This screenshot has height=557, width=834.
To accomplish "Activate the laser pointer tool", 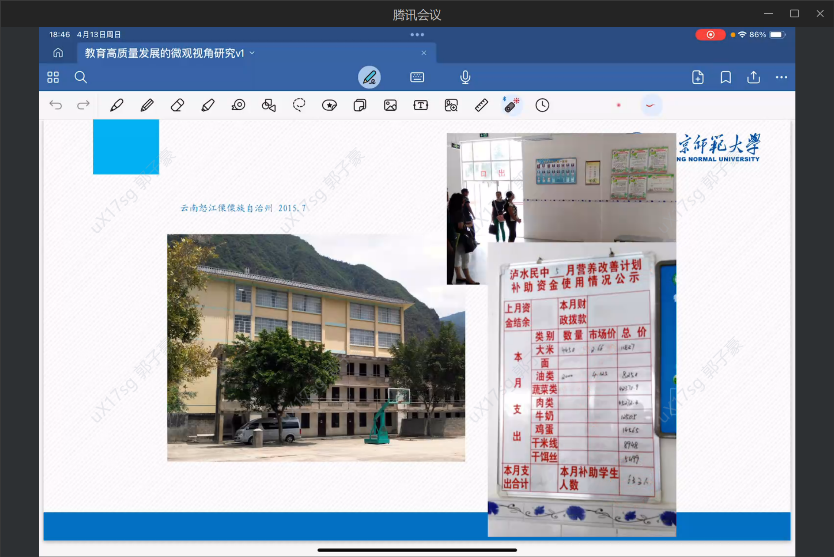I will tap(511, 105).
